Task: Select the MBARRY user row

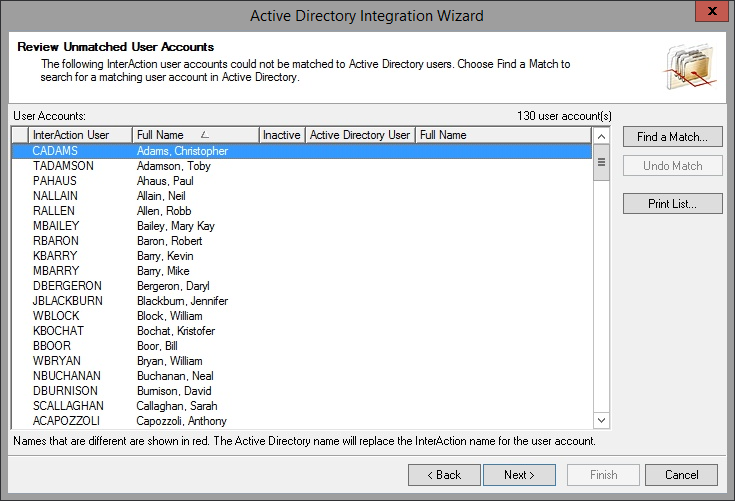Action: [302, 271]
